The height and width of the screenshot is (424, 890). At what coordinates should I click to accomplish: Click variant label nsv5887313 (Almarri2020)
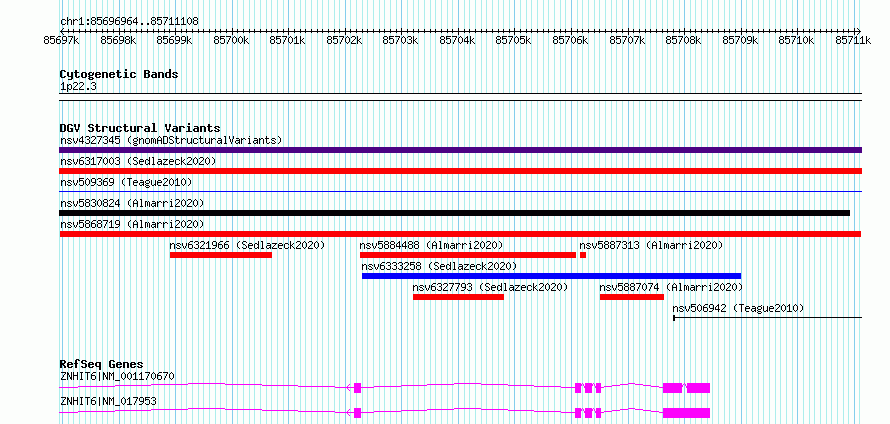pos(651,245)
